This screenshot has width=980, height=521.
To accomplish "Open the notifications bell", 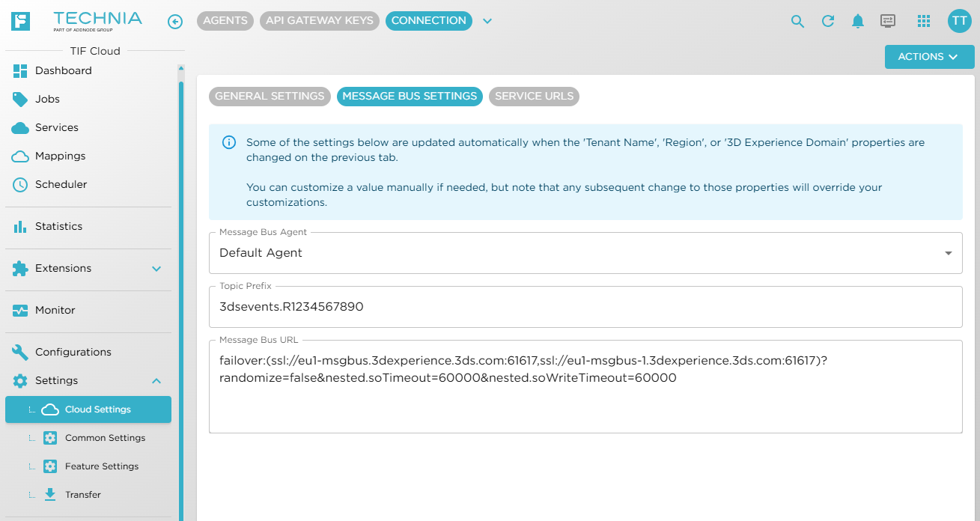I will pos(858,21).
